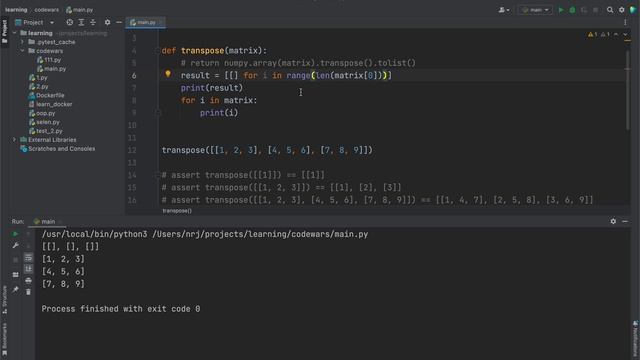640x360 pixels.
Task: Select test_2.py in project tree
Action: (46, 131)
